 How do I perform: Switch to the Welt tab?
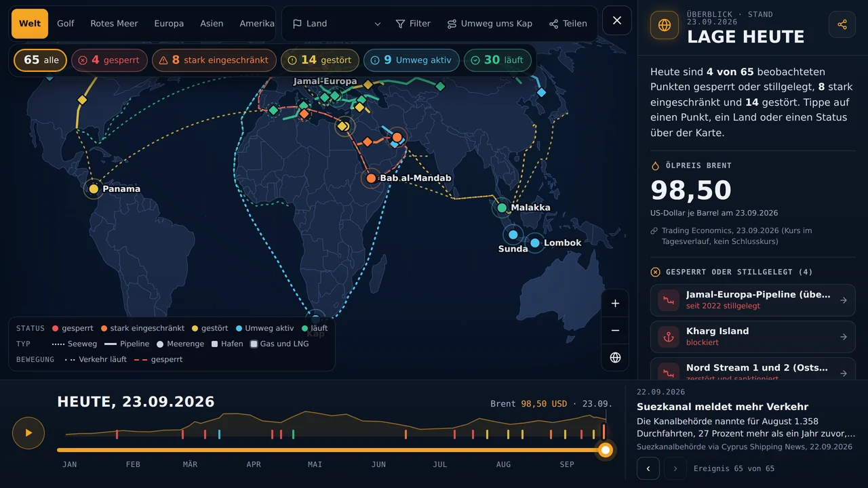click(30, 24)
